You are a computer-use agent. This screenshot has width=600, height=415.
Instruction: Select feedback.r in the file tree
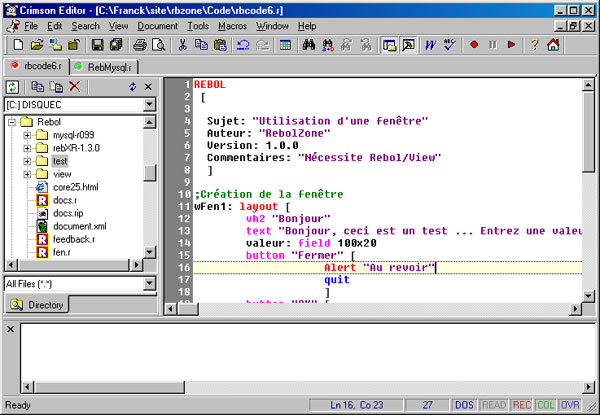coord(74,239)
